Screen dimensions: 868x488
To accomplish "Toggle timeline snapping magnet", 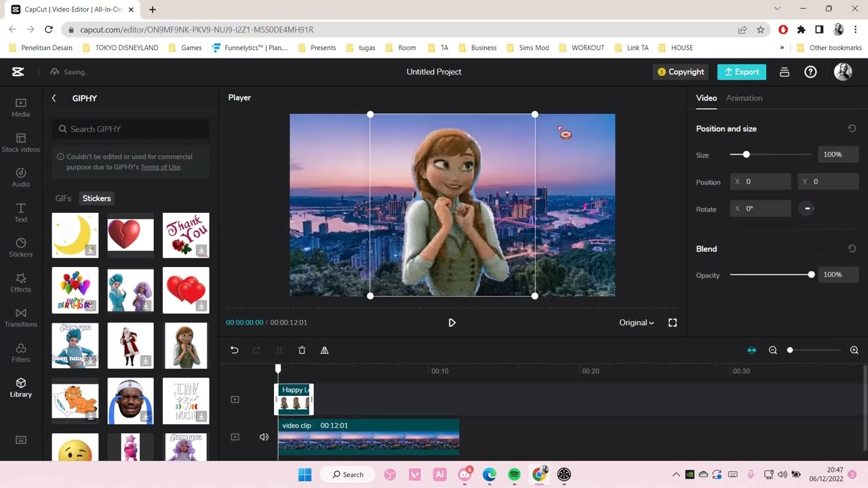I will 751,350.
